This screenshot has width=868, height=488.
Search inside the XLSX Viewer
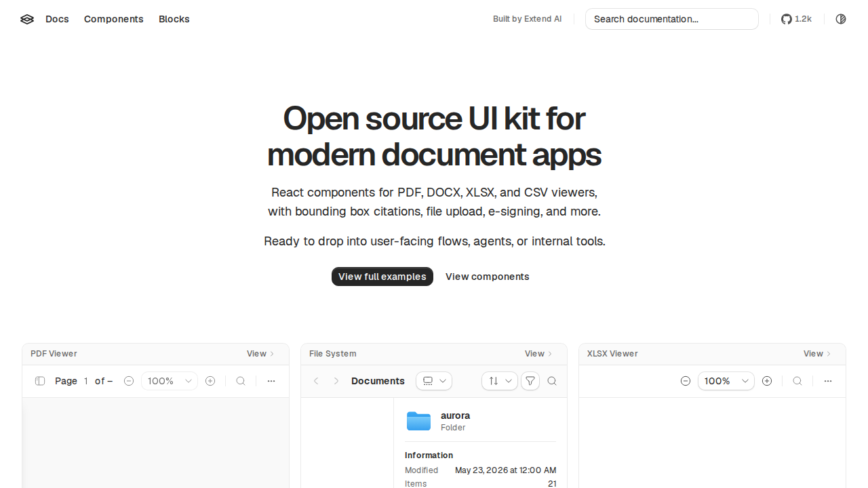797,381
